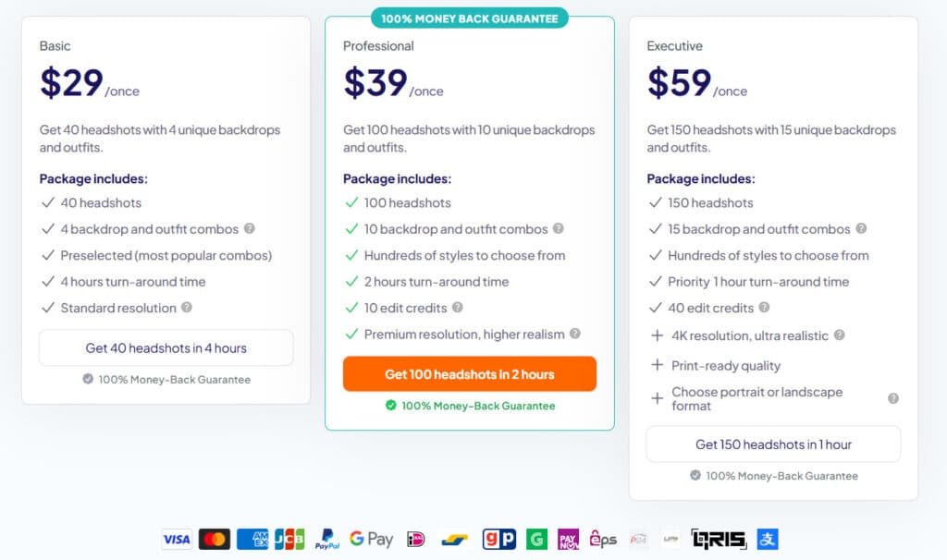This screenshot has height=560, width=947.
Task: Click green Money-Back Guarantee text under Professional
Action: [478, 406]
